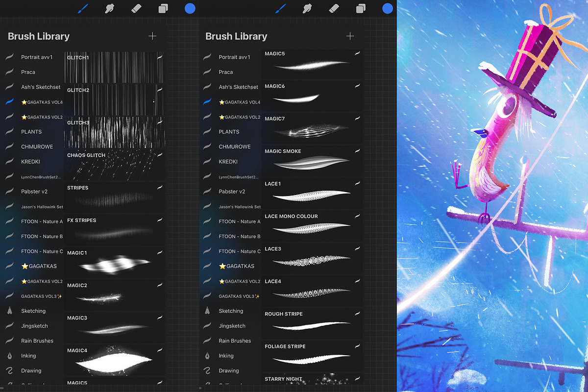The image size is (588, 392).
Task: Choose the GLITCH3 brush
Action: [x=114, y=132]
